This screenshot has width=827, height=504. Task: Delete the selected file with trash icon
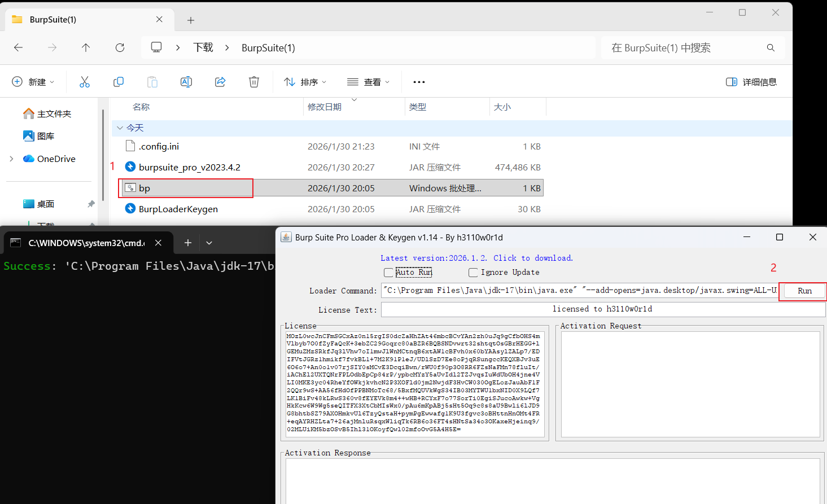pyautogui.click(x=254, y=82)
